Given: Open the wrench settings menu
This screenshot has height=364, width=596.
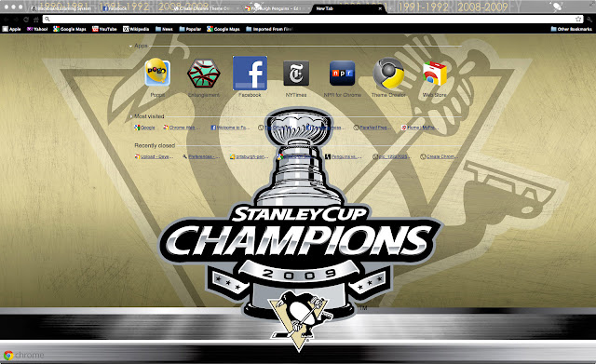Looking at the screenshot, I should (589, 19).
